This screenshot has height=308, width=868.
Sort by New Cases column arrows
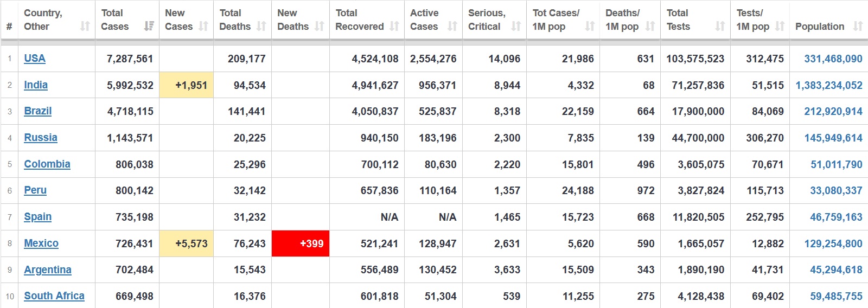203,26
